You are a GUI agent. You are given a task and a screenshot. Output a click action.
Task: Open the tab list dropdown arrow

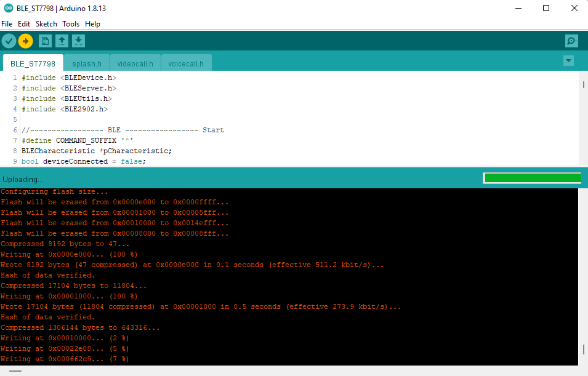click(x=568, y=61)
